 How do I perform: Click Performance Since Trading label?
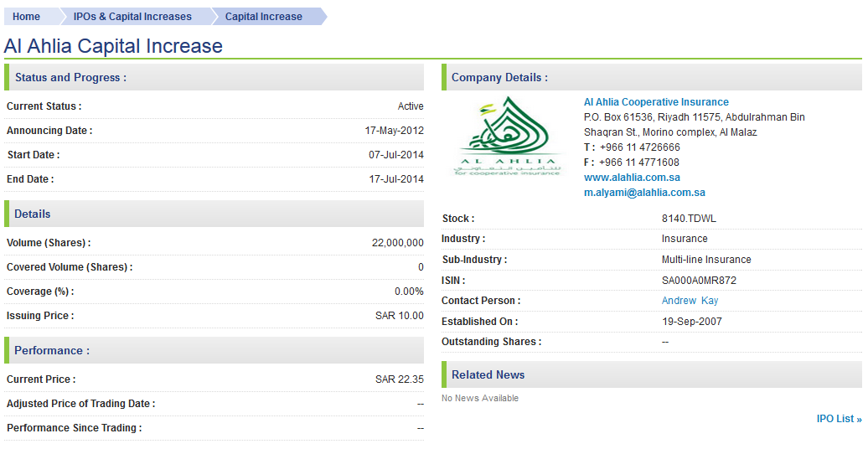point(75,428)
